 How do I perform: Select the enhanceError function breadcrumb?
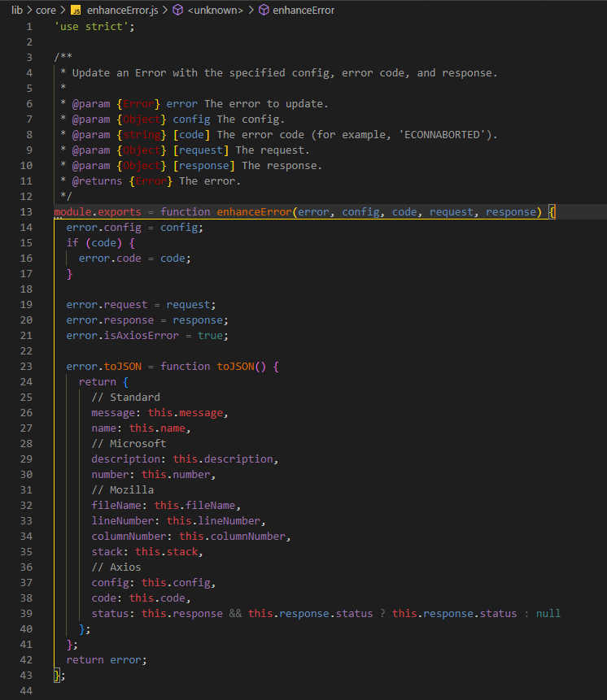[303, 11]
